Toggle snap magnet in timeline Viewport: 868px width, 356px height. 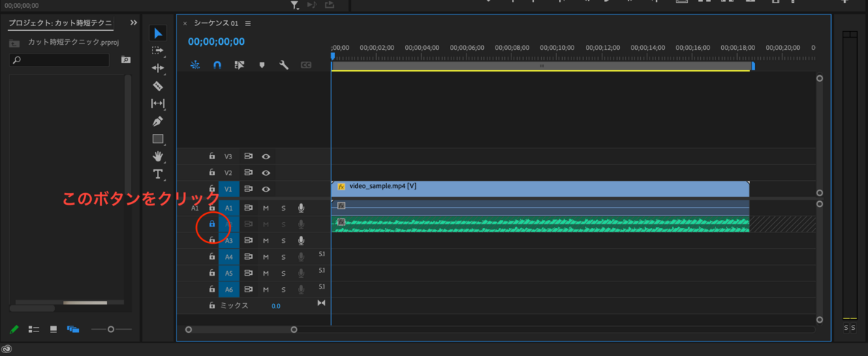(217, 65)
